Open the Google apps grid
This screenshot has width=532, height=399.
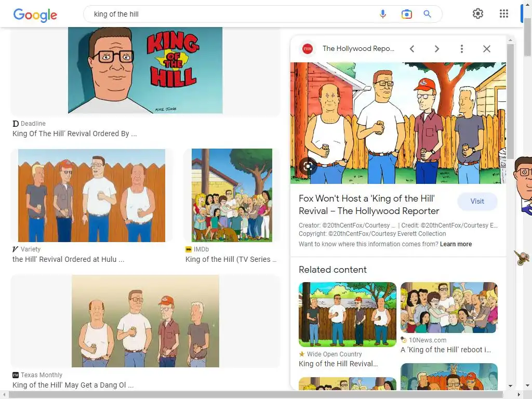tap(504, 14)
